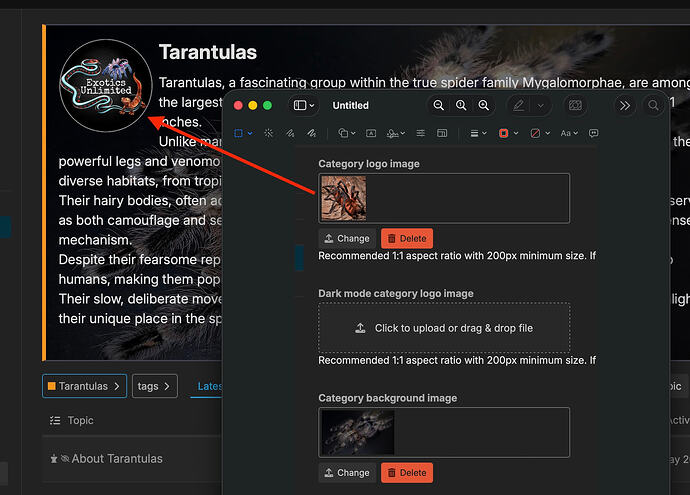
Task: Delete the Category logo image
Action: (407, 238)
